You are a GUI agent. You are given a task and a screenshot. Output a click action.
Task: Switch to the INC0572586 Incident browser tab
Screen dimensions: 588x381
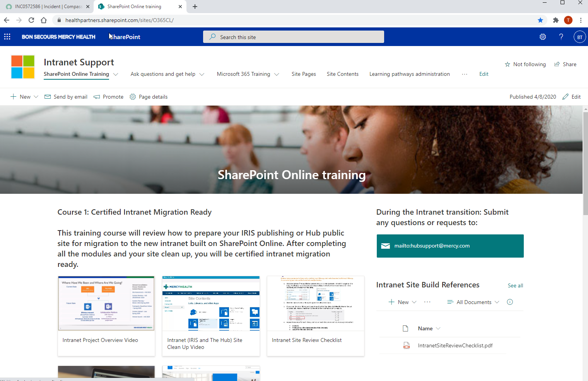pos(48,7)
